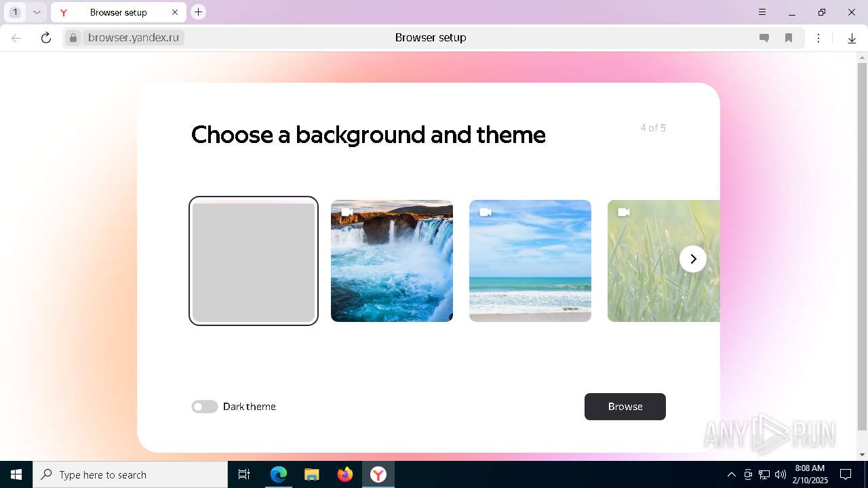Focus Yandex Browser taskbar icon
The height and width of the screenshot is (488, 868).
click(378, 474)
